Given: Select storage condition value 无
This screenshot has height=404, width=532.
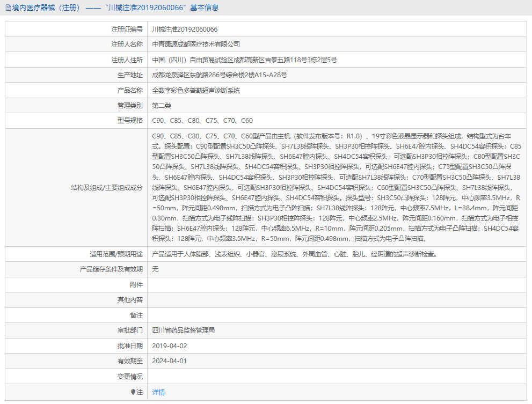Looking at the screenshot, I should tap(155, 269).
